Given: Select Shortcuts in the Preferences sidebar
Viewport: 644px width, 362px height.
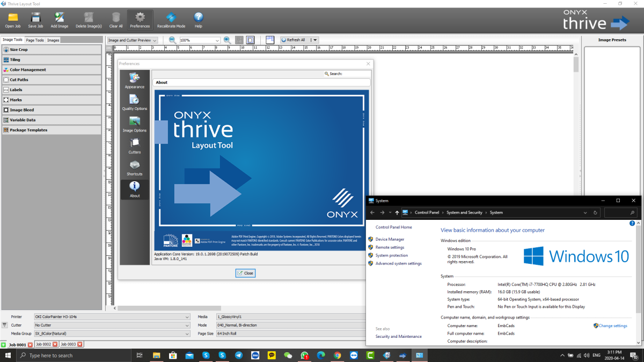Looking at the screenshot, I should coord(134,168).
